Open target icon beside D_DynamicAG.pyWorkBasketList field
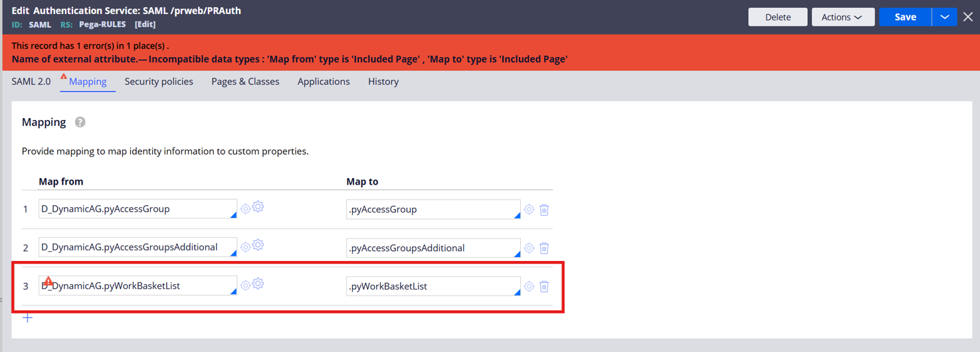 [x=245, y=286]
